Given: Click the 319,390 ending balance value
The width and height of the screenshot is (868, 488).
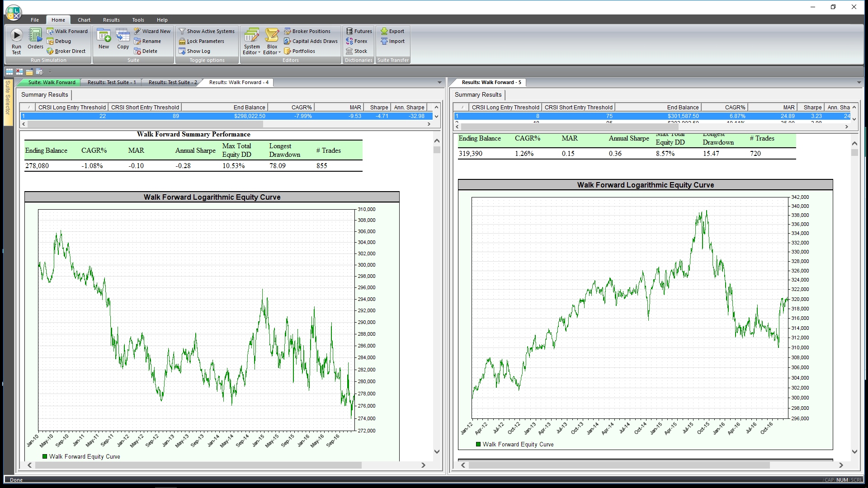Looking at the screenshot, I should point(471,154).
